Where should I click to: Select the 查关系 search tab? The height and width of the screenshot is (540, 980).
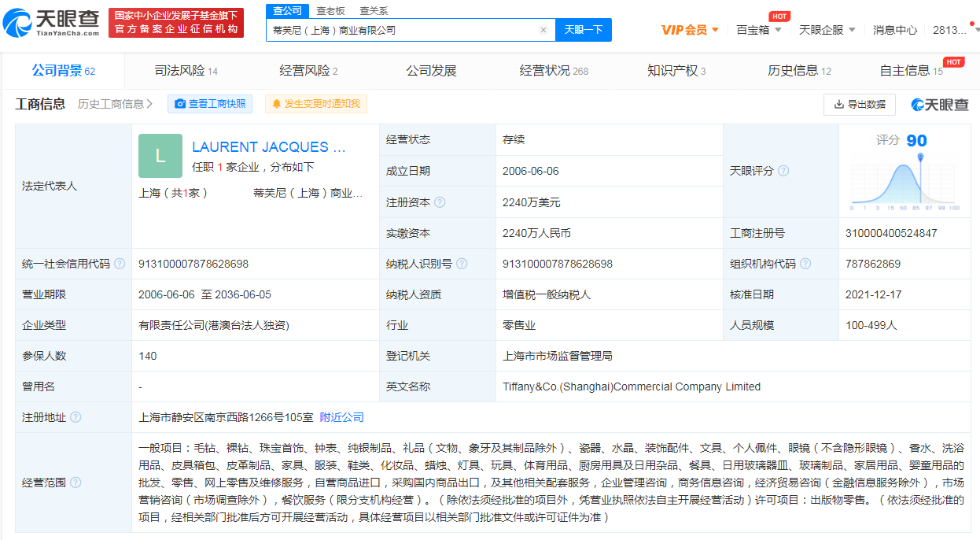(x=374, y=10)
